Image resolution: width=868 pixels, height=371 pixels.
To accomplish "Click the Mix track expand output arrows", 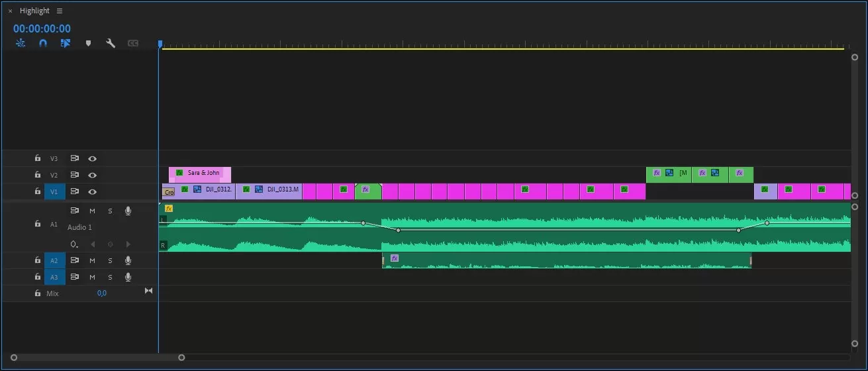I will pyautogui.click(x=148, y=291).
